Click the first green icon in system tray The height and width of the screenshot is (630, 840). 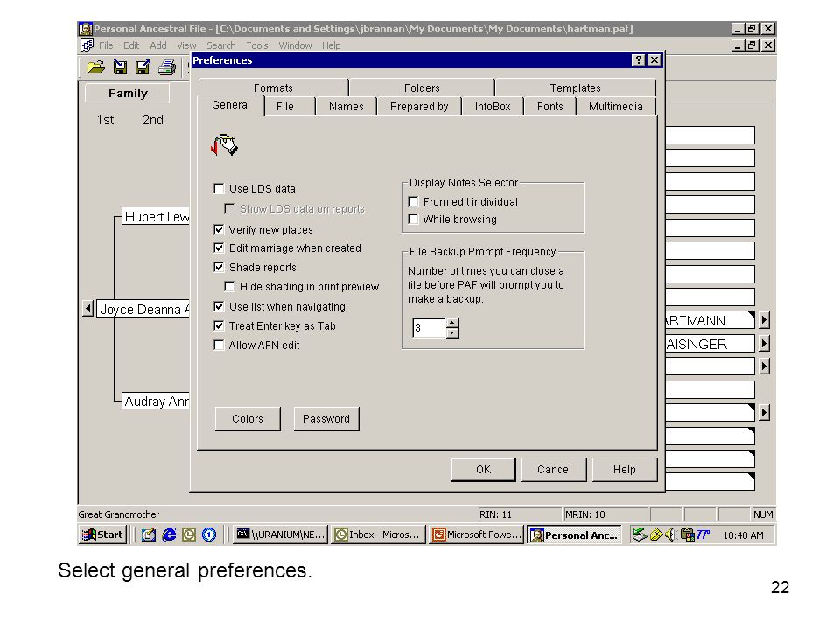[639, 535]
